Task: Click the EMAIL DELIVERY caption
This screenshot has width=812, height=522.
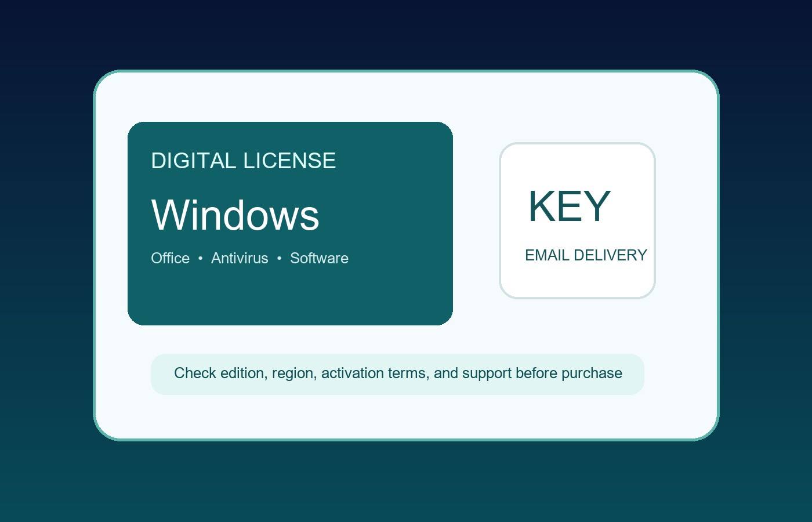Action: click(586, 255)
